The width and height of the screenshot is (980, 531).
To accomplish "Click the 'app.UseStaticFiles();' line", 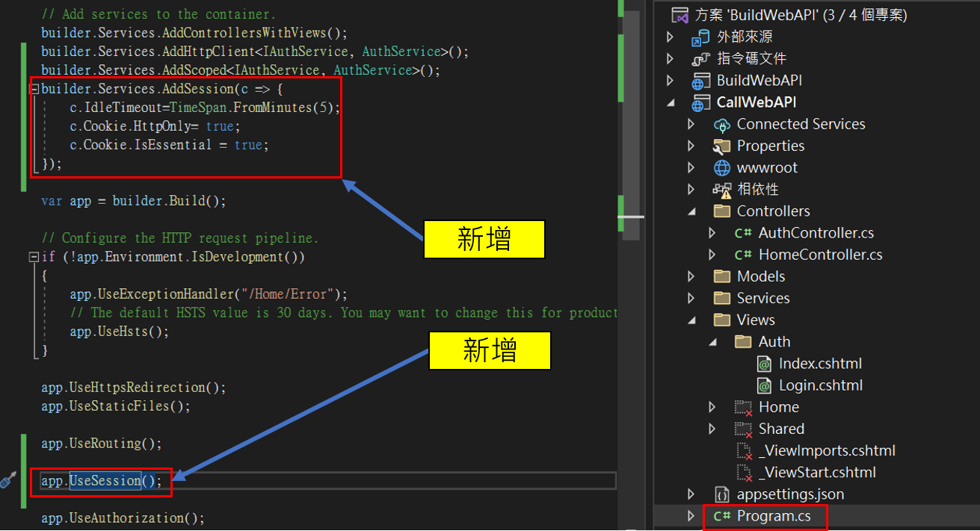I will point(116,406).
